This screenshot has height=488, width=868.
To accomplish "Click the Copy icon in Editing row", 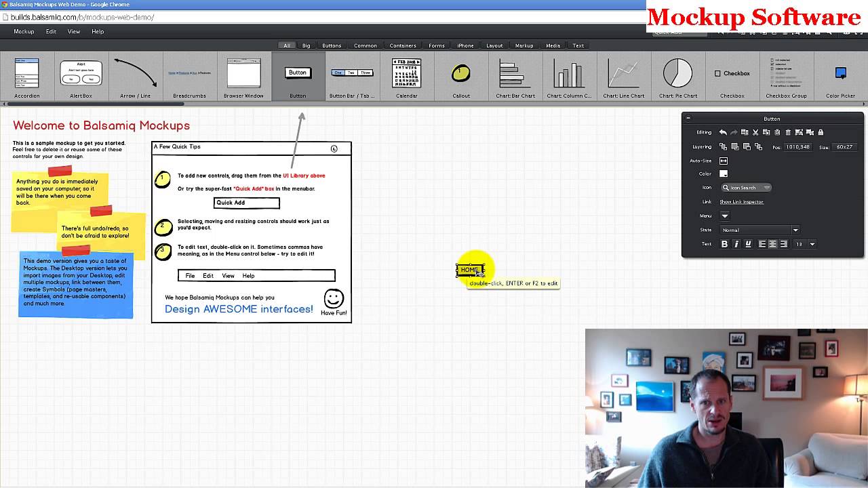I will click(766, 132).
